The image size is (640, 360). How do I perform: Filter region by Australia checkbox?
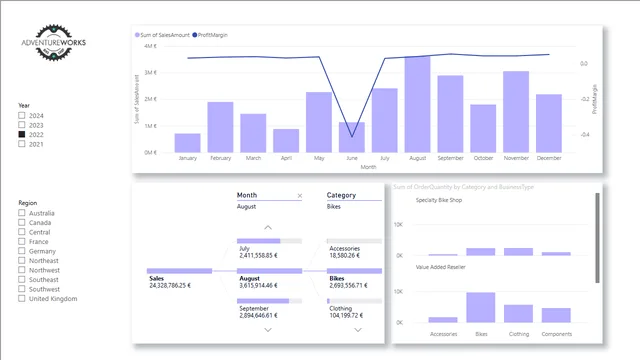click(x=22, y=213)
